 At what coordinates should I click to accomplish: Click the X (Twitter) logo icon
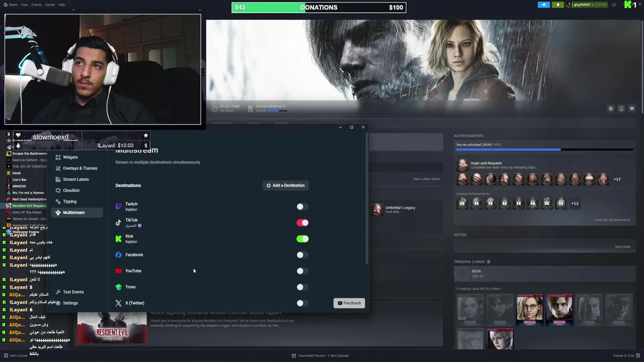pos(118,303)
